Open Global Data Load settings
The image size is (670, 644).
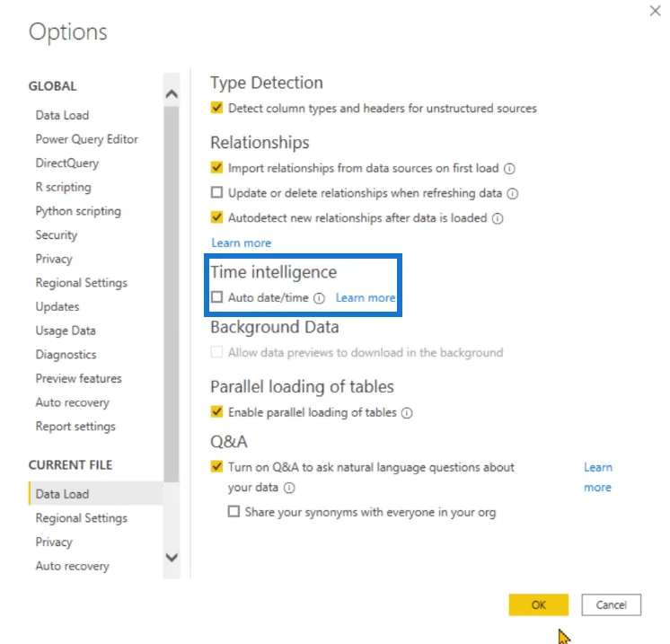62,115
